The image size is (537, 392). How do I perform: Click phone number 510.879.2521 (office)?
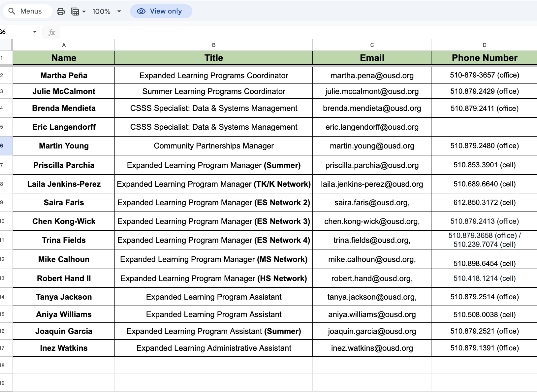tap(484, 331)
